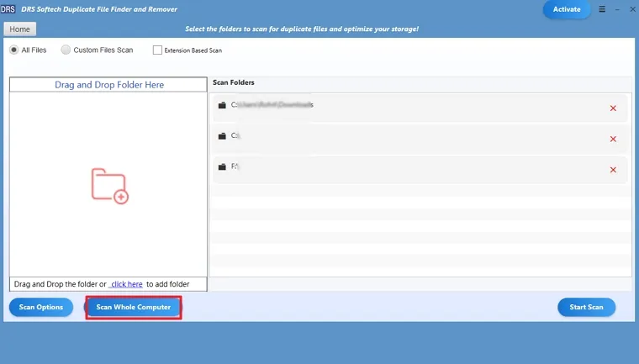Screen dimensions: 639x364
Task: Click the 'click here' link to add folder
Action: pyautogui.click(x=126, y=284)
